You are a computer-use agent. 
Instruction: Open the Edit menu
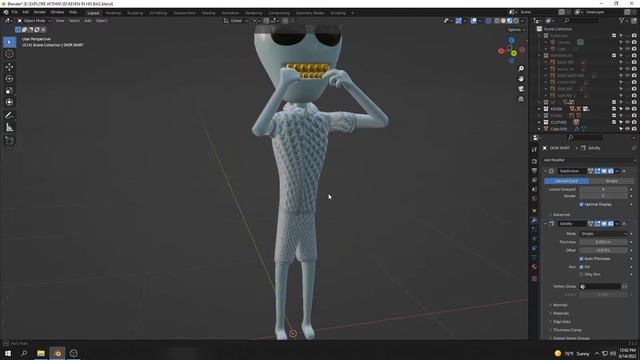click(25, 12)
